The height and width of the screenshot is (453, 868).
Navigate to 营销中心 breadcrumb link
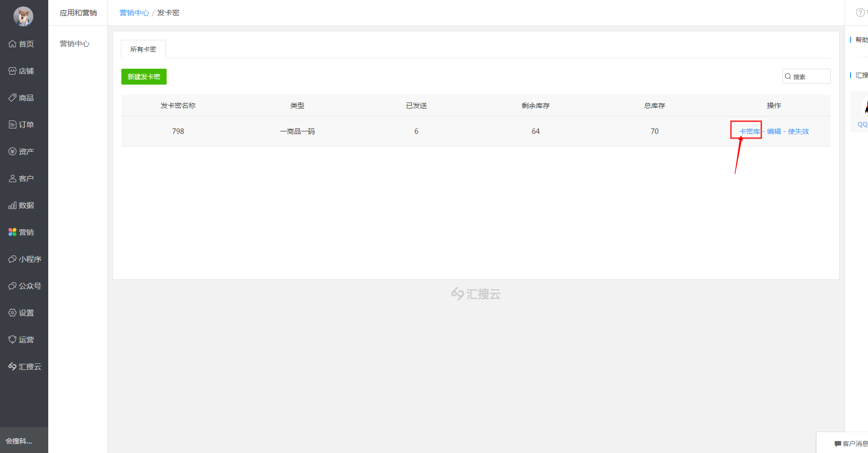pyautogui.click(x=134, y=13)
